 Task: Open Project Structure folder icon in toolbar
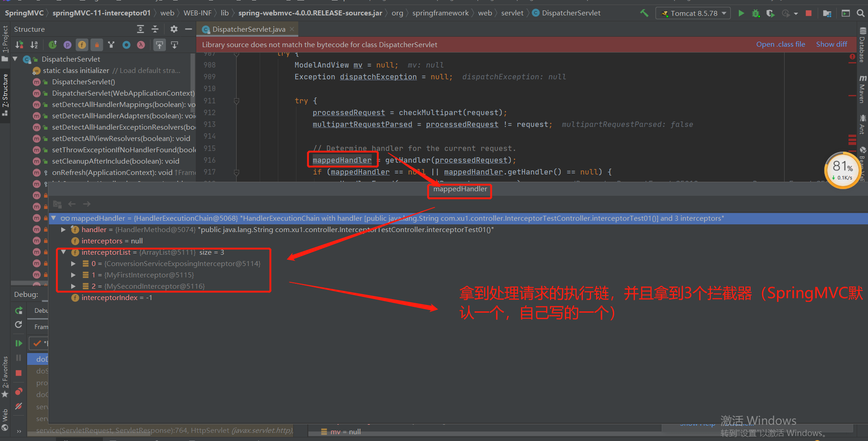827,13
